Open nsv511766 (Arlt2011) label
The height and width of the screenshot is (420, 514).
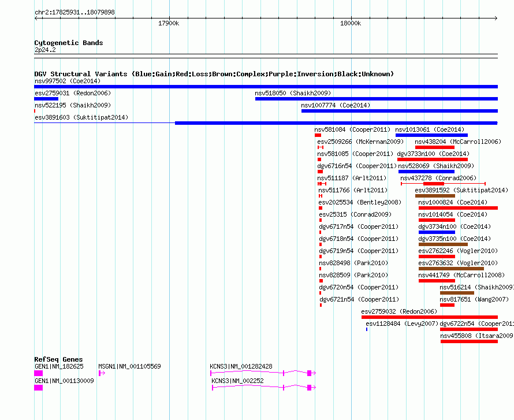click(x=353, y=190)
